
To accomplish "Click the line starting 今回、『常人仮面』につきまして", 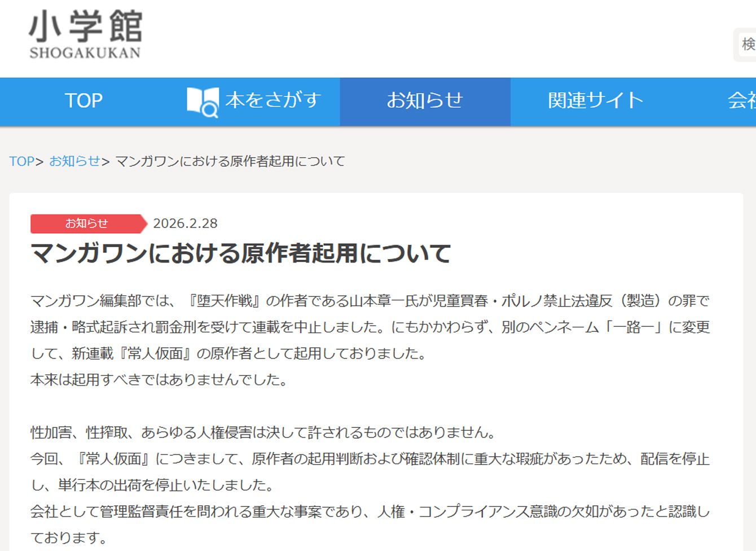I will (x=370, y=459).
